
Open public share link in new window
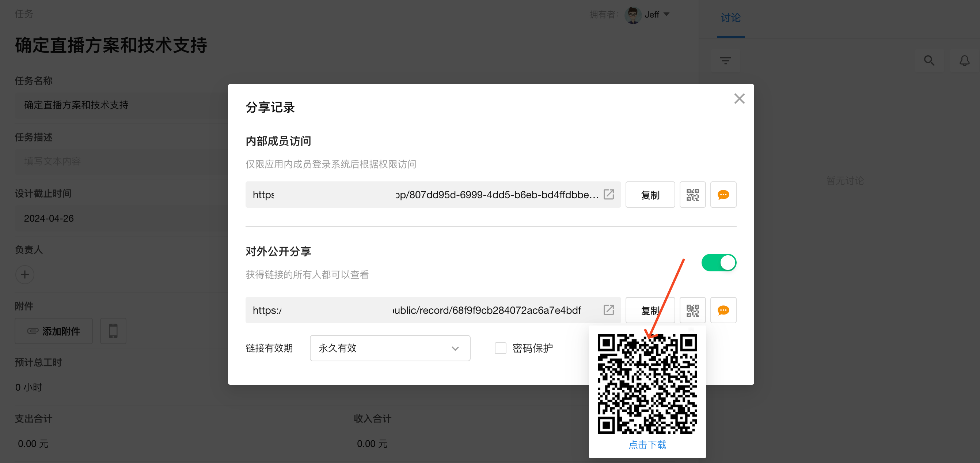coord(608,310)
